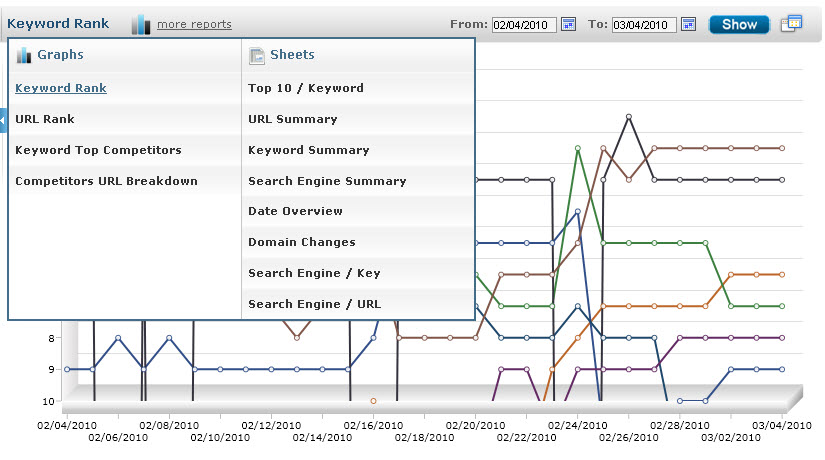Select the URL Summary sheet
825x460 pixels.
(293, 119)
